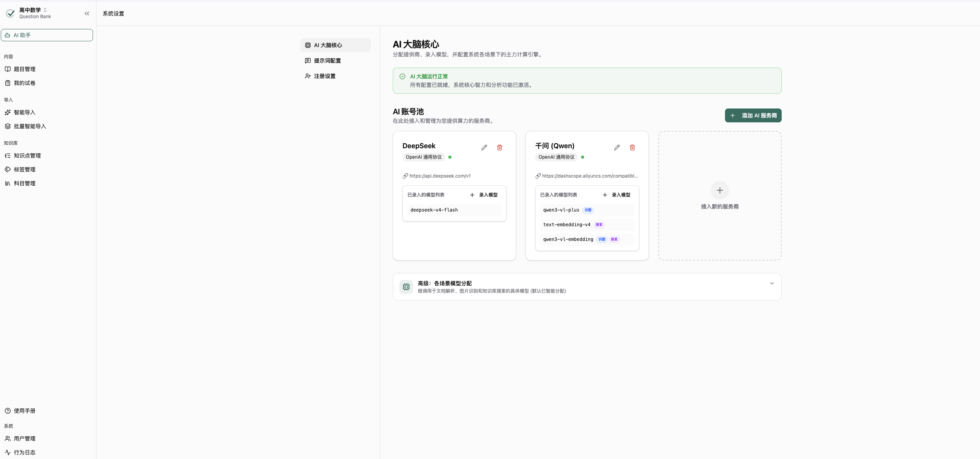Click the 千问 (Qwen) card title
The height and width of the screenshot is (459, 980).
pos(555,146)
